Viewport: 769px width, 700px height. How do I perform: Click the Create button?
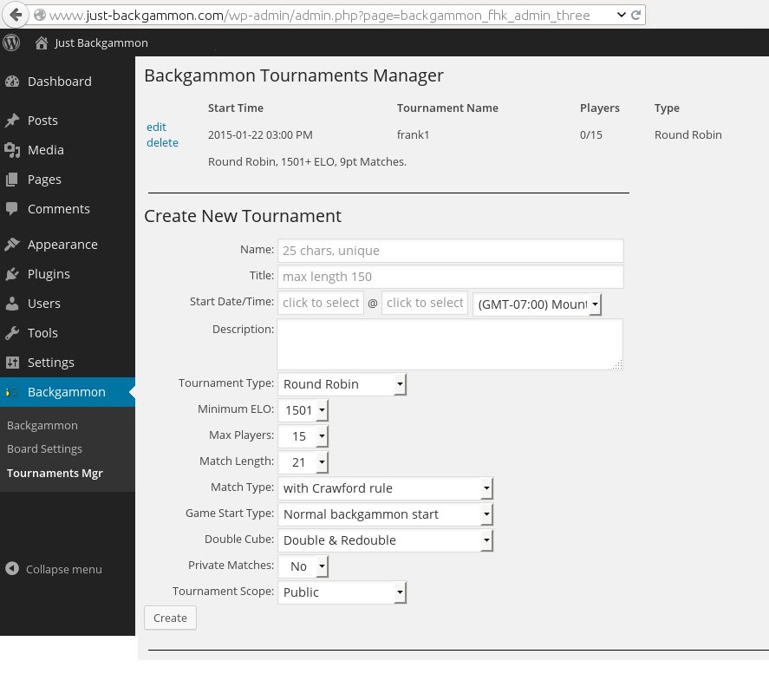(170, 618)
